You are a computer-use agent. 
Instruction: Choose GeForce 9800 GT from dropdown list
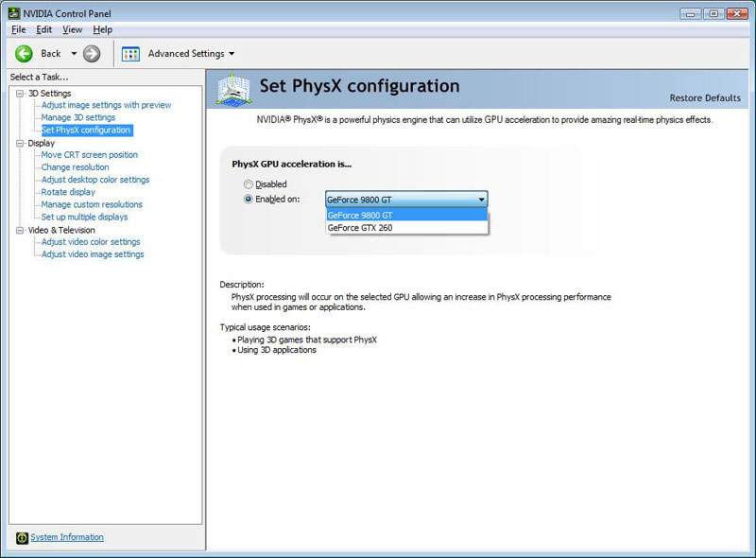(407, 216)
